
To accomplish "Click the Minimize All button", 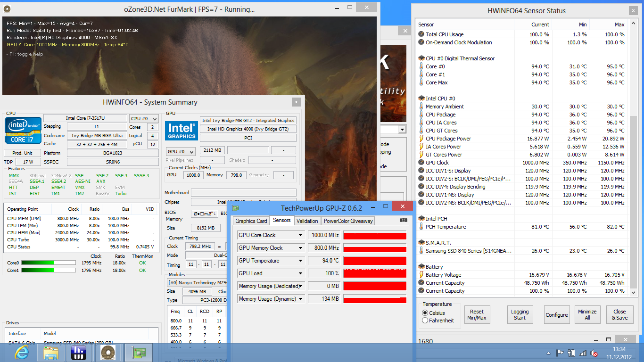I will pos(587,314).
